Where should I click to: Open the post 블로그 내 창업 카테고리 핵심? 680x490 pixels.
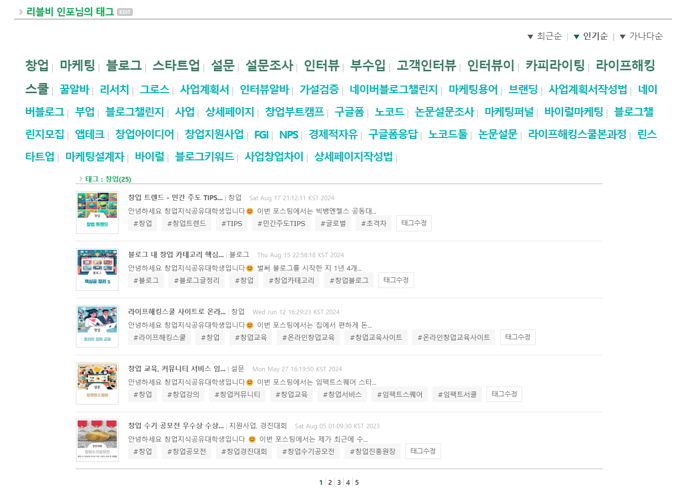pos(176,255)
